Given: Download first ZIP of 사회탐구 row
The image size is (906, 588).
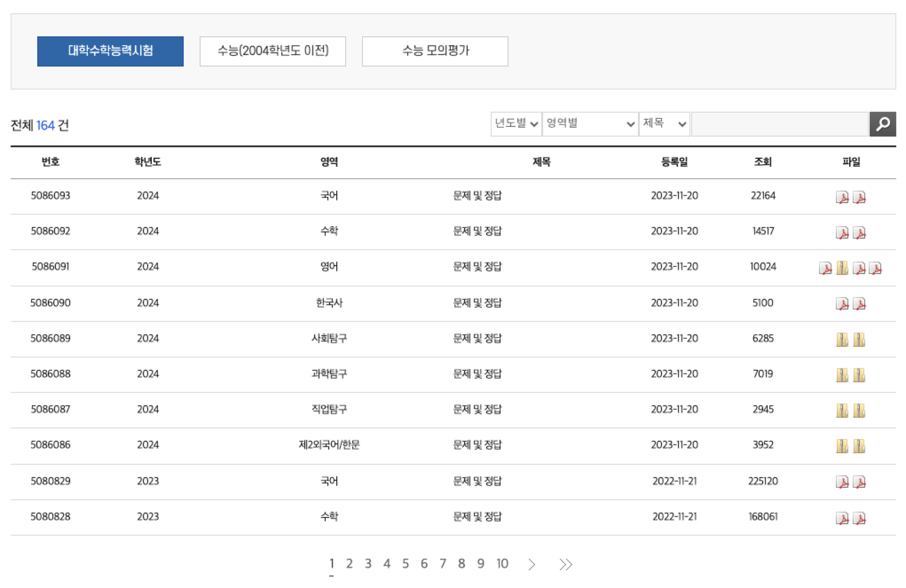Looking at the screenshot, I should pyautogui.click(x=842, y=340).
